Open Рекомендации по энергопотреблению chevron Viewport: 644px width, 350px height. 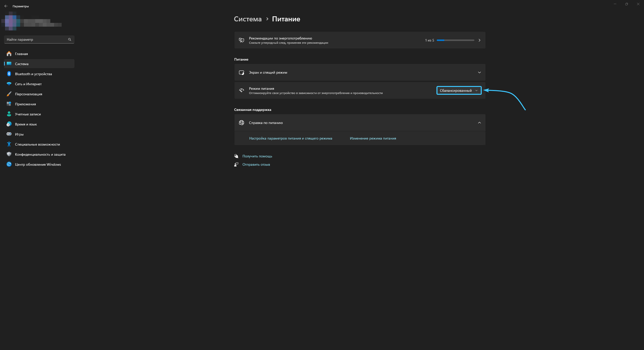[x=479, y=40]
